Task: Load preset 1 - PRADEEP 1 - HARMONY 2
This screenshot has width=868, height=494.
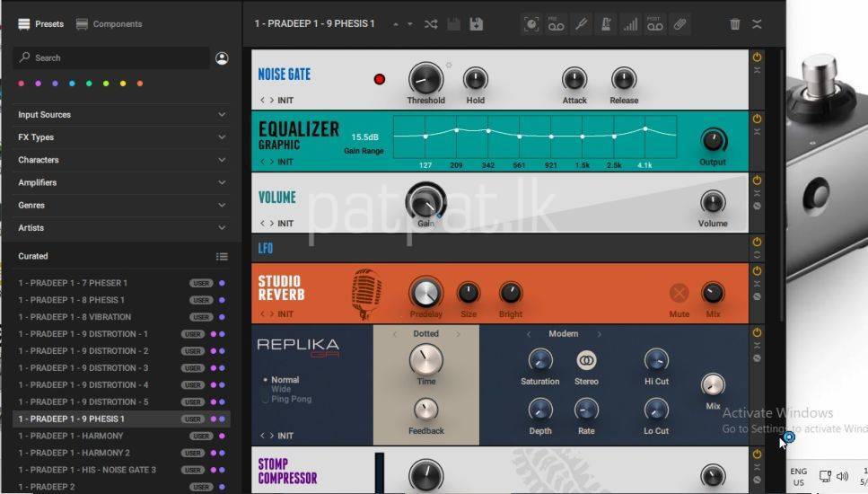Action: point(121,453)
